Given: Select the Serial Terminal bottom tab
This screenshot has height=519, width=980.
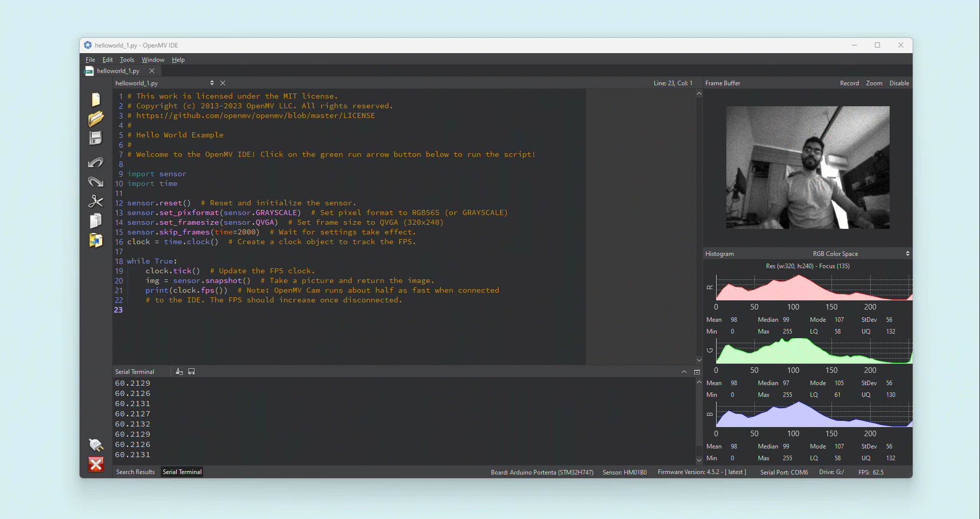Looking at the screenshot, I should (182, 472).
